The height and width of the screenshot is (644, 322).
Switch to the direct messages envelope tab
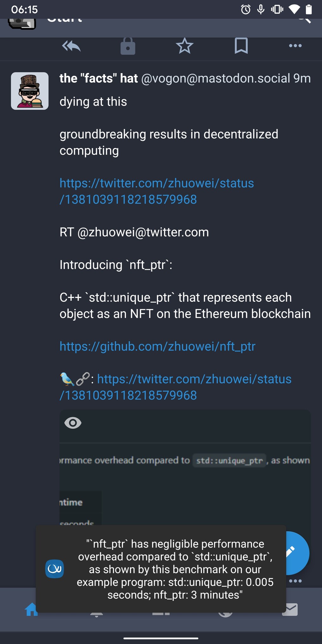point(290,609)
